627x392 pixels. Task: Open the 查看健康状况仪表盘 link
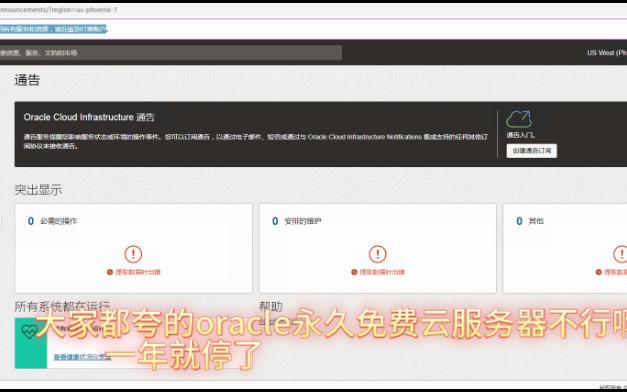[82, 357]
